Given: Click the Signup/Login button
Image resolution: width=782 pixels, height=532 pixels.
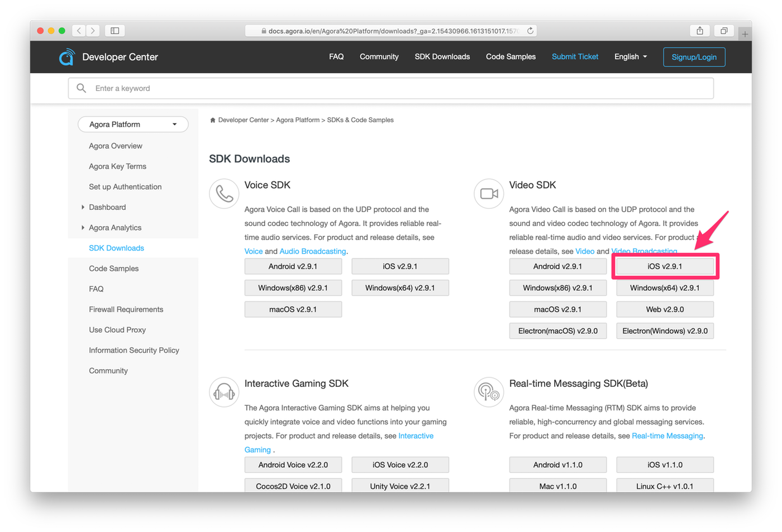Looking at the screenshot, I should pyautogui.click(x=694, y=57).
